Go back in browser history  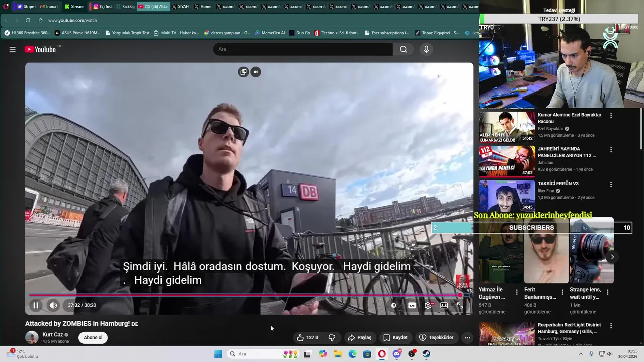[6, 20]
